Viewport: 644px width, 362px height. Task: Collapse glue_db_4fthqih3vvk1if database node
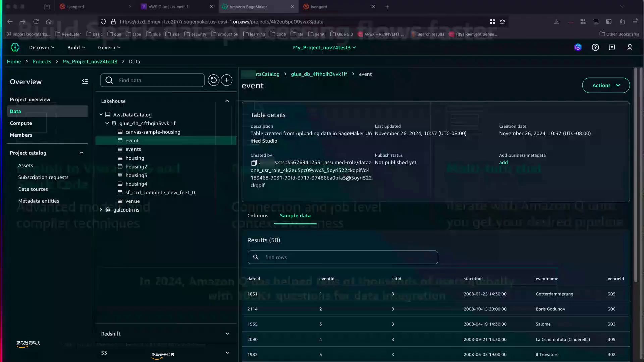(x=107, y=123)
